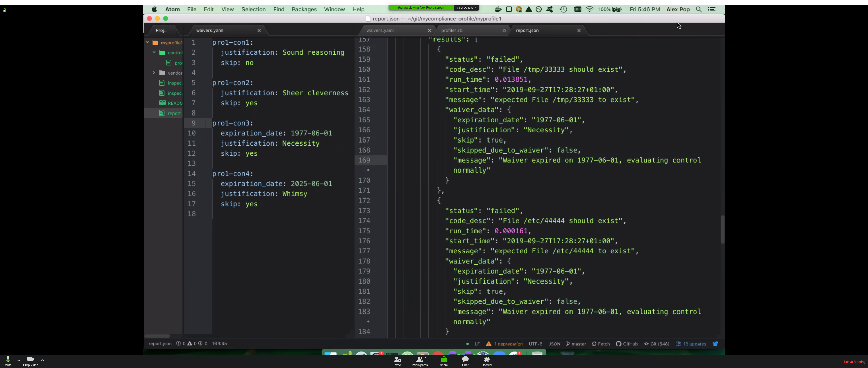This screenshot has width=868, height=368.
Task: Open Time Machine menu bar icon
Action: click(x=563, y=9)
